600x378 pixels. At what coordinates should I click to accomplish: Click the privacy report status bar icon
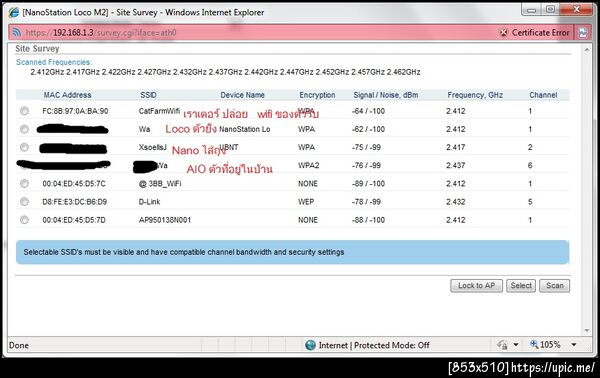(x=502, y=345)
